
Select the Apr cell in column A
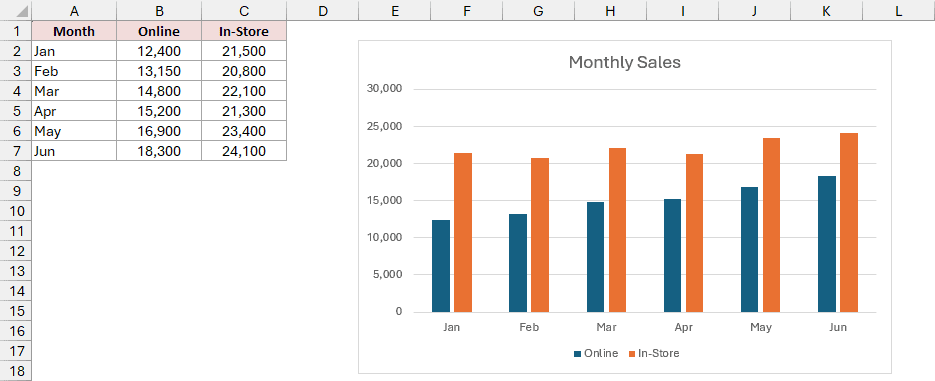click(x=74, y=111)
